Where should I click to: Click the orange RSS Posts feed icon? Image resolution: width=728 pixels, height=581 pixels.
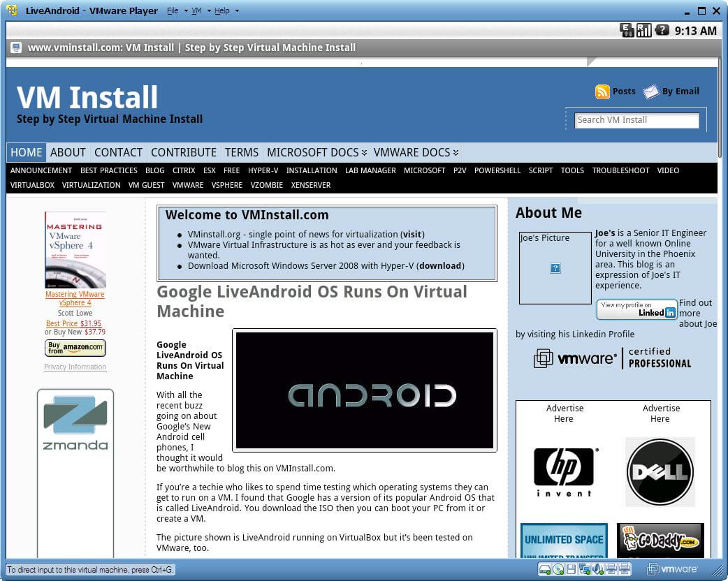tap(602, 91)
